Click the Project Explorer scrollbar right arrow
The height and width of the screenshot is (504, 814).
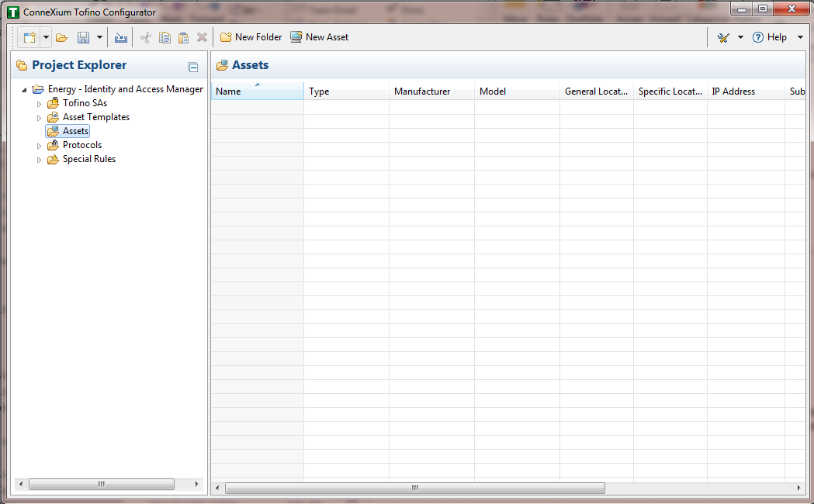click(196, 484)
